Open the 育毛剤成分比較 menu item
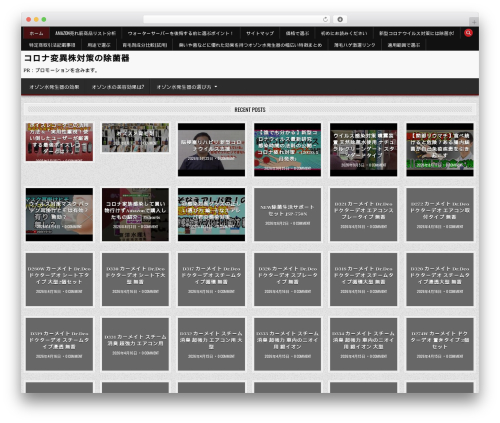Image resolution: width=500 pixels, height=423 pixels. pyautogui.click(x=145, y=45)
